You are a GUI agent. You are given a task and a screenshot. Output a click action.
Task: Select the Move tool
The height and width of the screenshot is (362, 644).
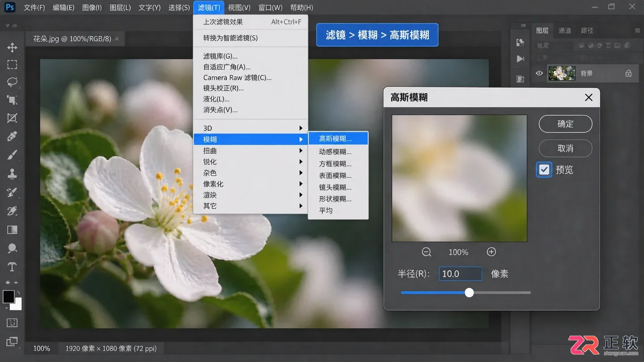click(x=12, y=47)
